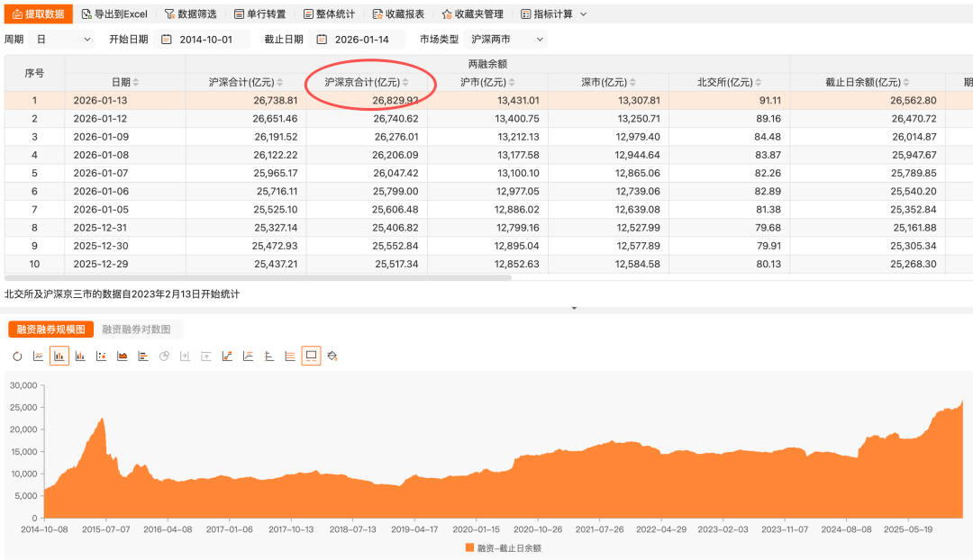Open 收藏夹管理 favorites manager
The height and width of the screenshot is (560, 973).
472,14
